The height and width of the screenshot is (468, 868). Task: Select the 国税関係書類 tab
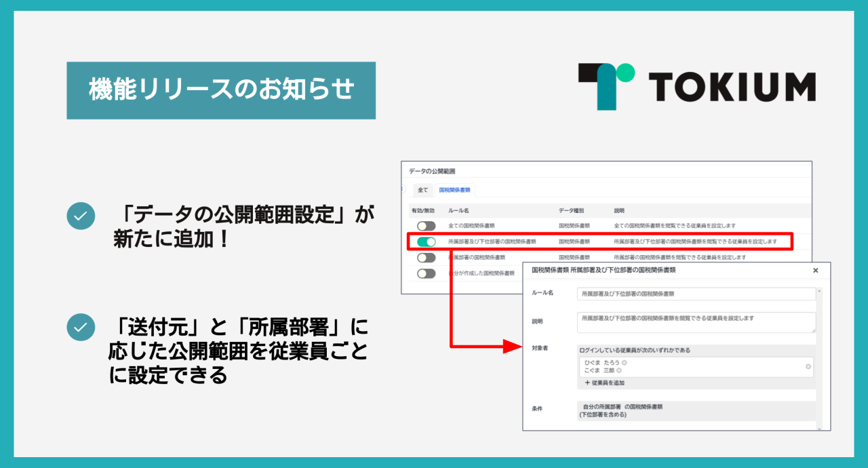pyautogui.click(x=454, y=191)
